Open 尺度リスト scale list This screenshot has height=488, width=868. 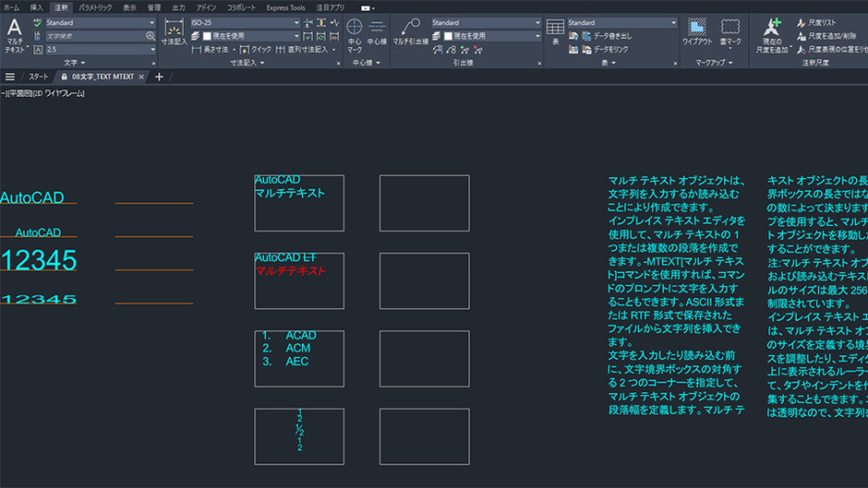816,23
